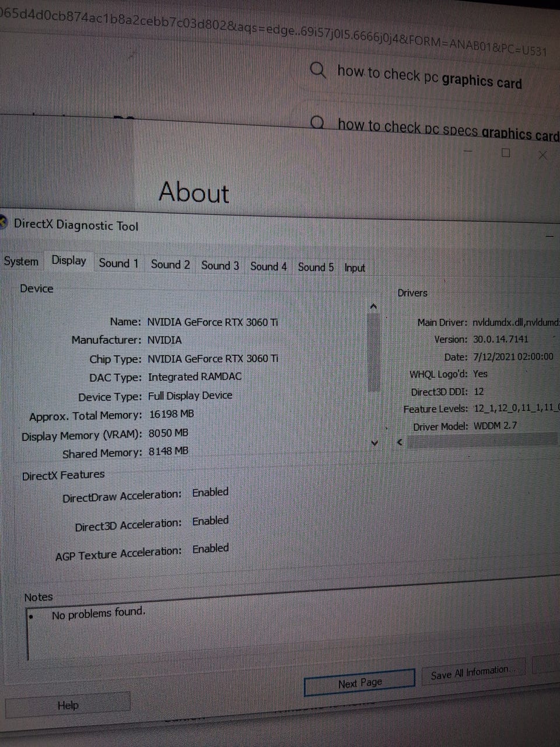Click Direct3D Acceleration Enabled value

coord(211,520)
